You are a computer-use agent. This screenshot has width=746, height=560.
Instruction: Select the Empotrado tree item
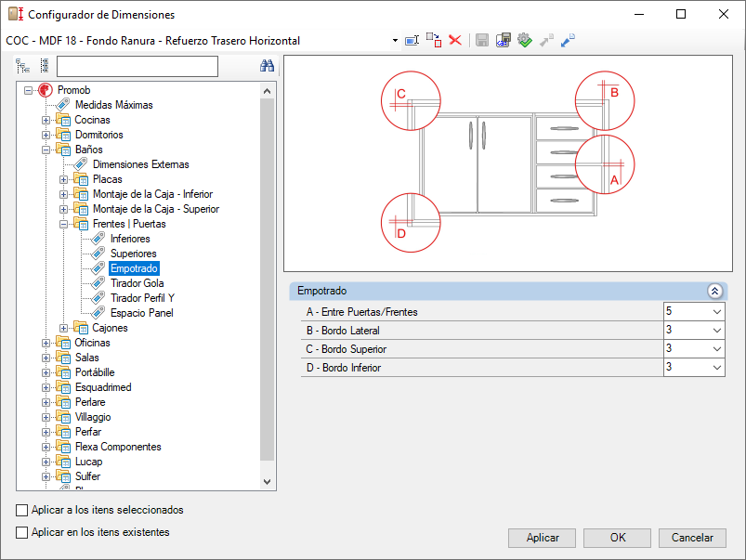click(x=134, y=268)
